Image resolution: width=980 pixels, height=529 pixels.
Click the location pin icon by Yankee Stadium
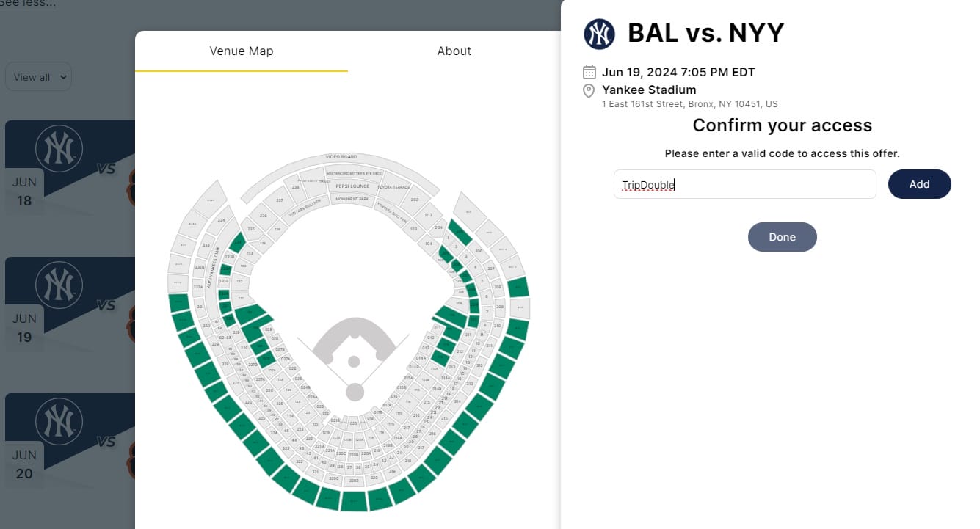click(589, 90)
